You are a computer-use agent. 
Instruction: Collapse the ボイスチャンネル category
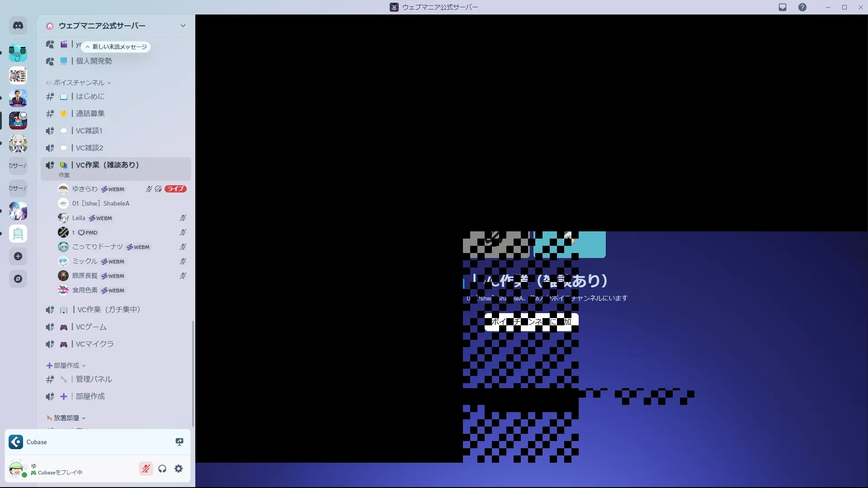point(79,83)
